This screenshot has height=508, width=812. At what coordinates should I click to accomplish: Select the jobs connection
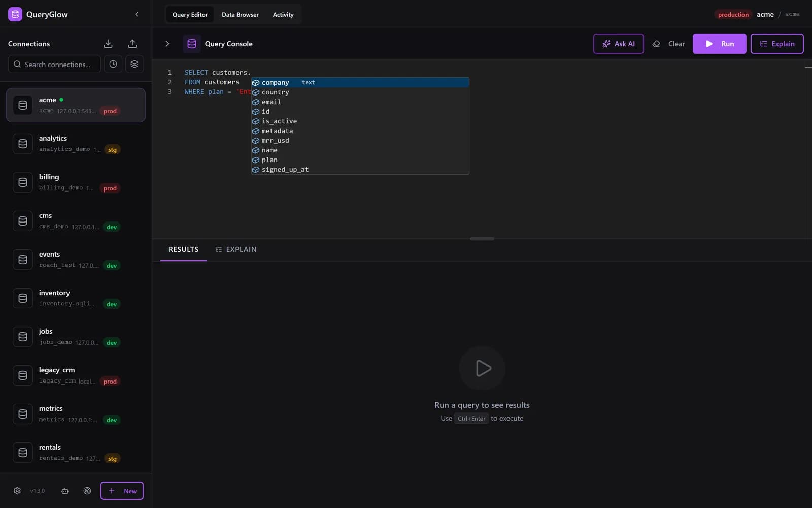[76, 337]
